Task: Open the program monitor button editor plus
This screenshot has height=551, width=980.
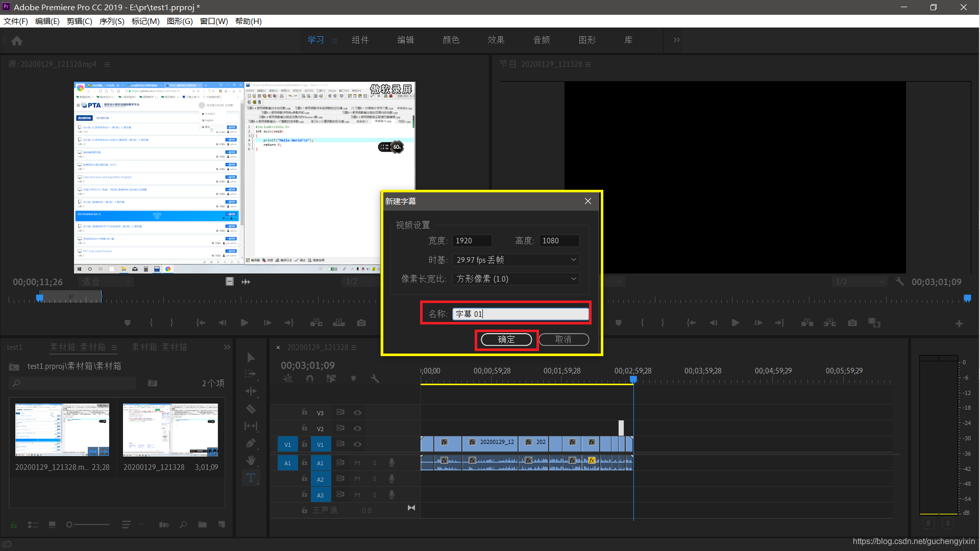Action: coord(959,323)
